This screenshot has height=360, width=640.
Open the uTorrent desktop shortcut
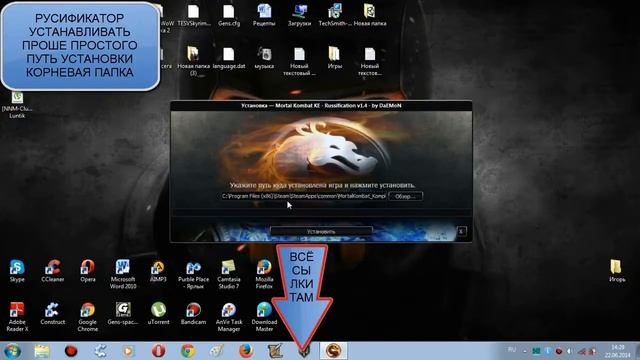click(158, 313)
